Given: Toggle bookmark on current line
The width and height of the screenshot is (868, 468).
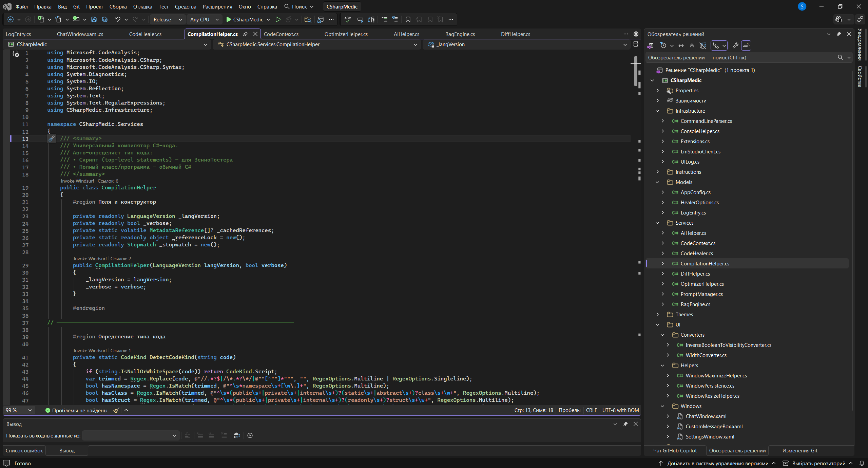Looking at the screenshot, I should [x=408, y=19].
